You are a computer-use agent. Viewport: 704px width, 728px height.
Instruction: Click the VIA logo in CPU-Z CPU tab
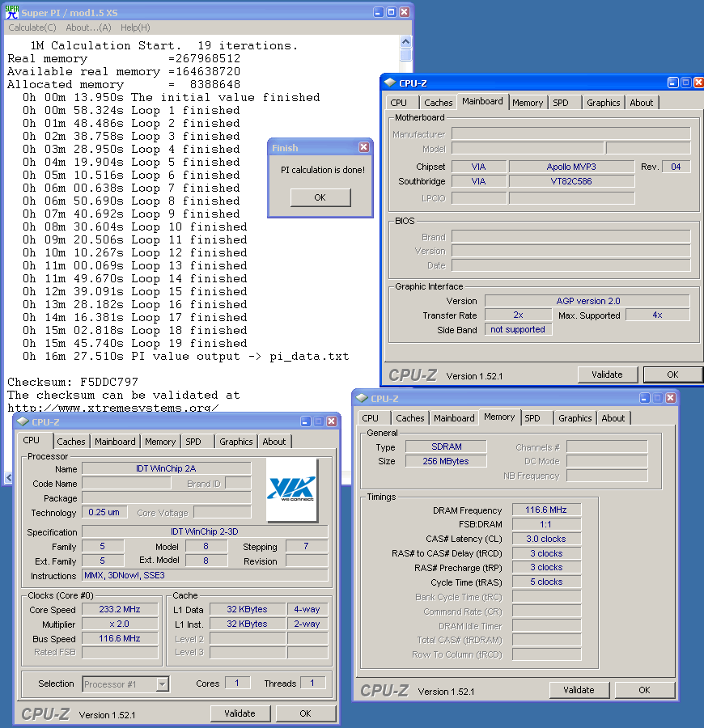(x=291, y=489)
